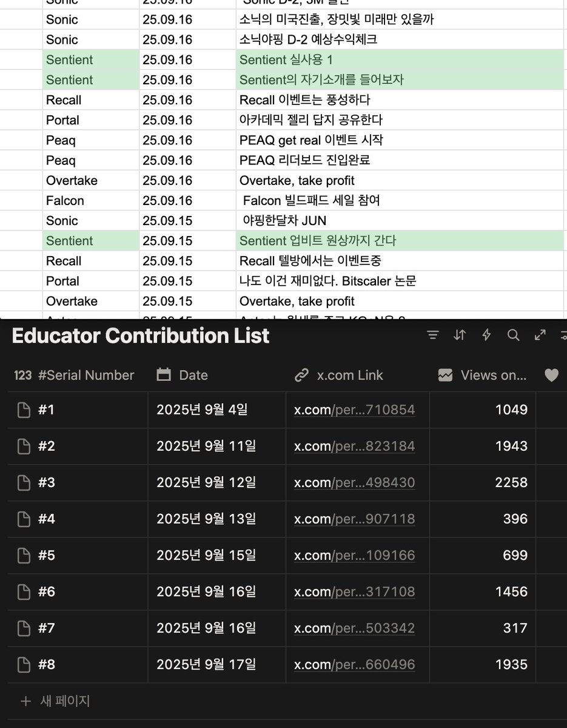Select the #Serial Number column header
The width and height of the screenshot is (567, 728).
(78, 376)
